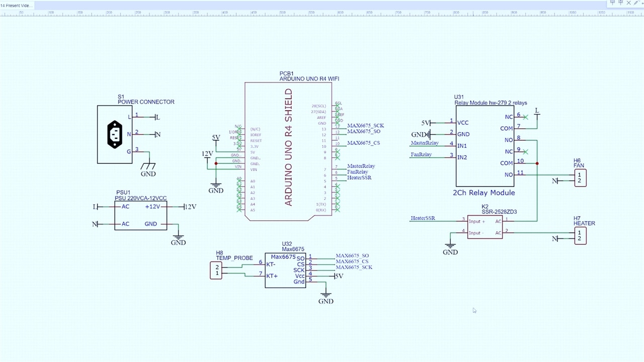This screenshot has width=644, height=362.
Task: Select the H6 FAN connector symbol
Action: (580, 177)
